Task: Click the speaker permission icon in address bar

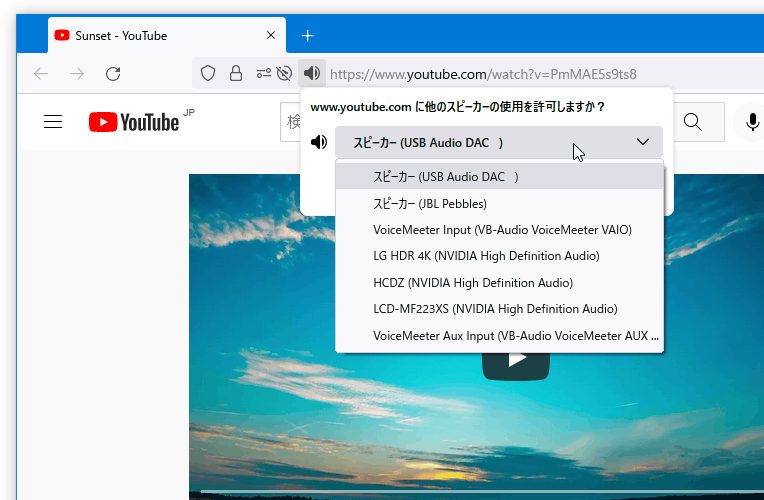Action: (x=312, y=74)
